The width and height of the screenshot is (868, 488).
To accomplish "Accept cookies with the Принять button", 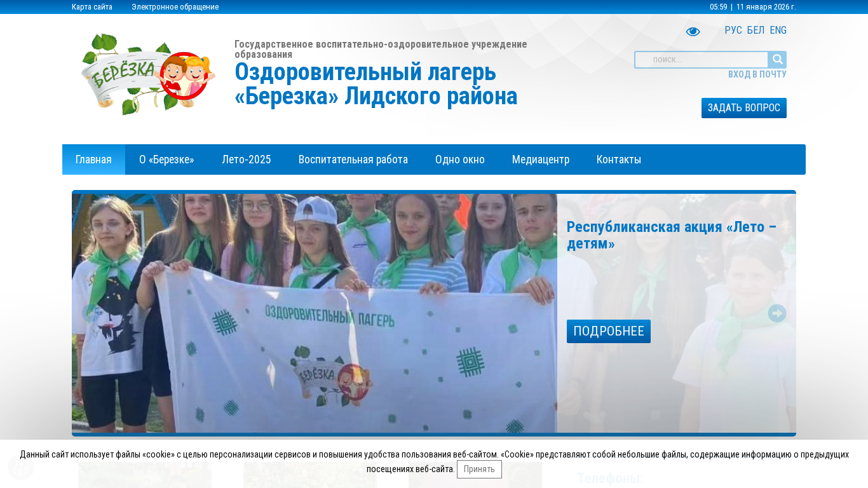I will coord(479,470).
